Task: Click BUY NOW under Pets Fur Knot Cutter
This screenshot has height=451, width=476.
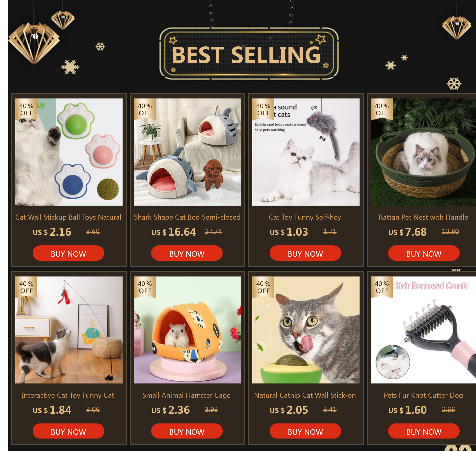Action: point(424,431)
